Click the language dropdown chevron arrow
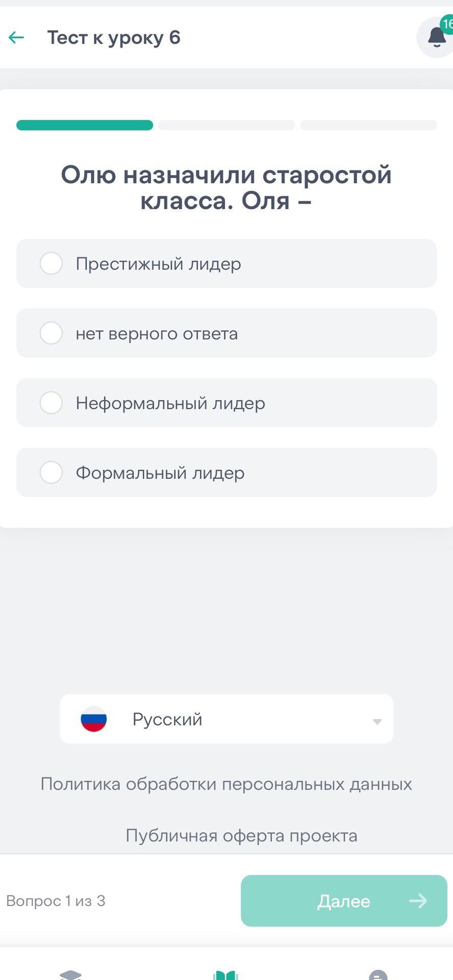This screenshot has height=980, width=453. 377,721
